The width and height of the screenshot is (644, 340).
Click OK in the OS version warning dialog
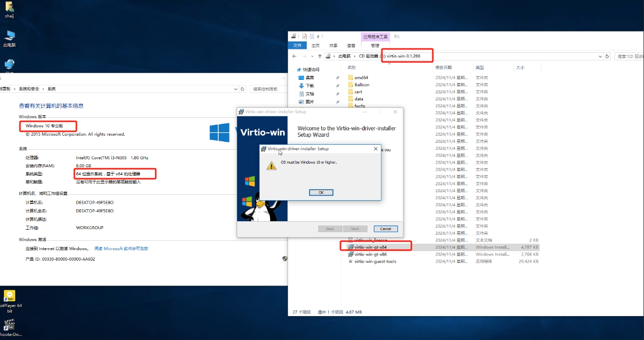click(x=321, y=192)
